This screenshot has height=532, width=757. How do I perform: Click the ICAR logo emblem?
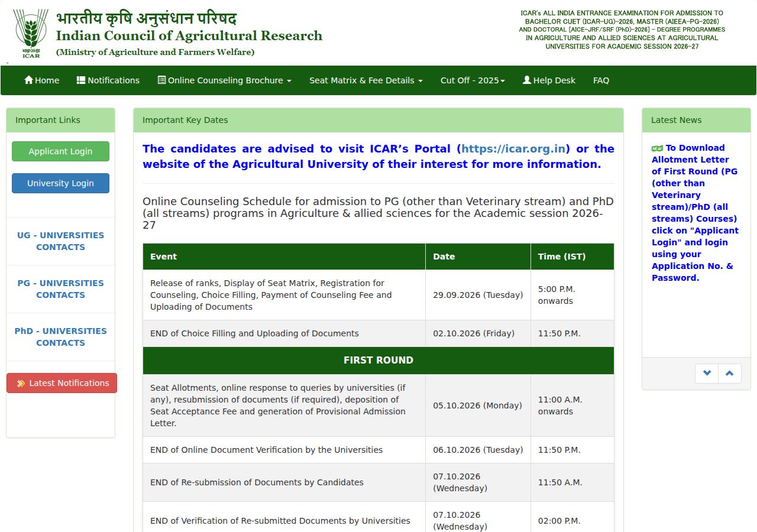pos(31,33)
